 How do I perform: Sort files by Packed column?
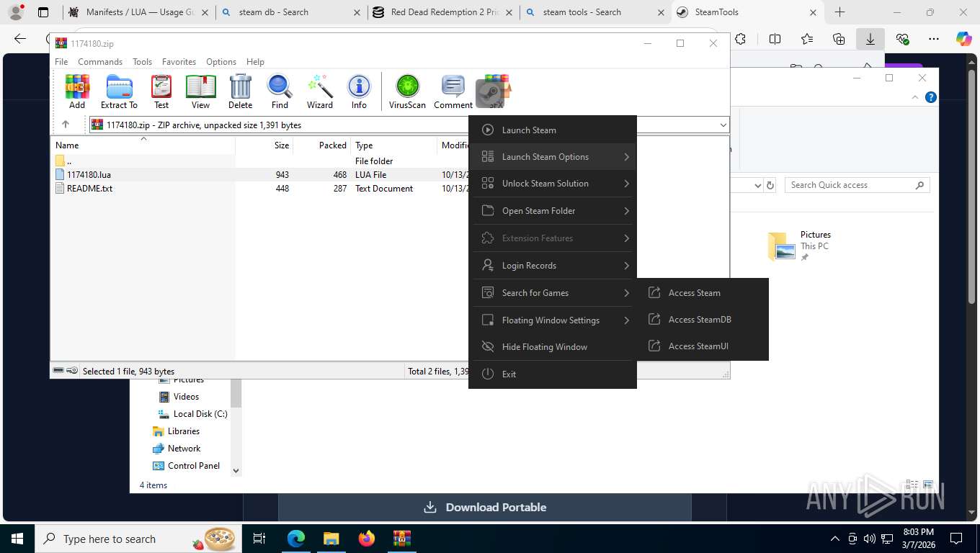coord(322,145)
